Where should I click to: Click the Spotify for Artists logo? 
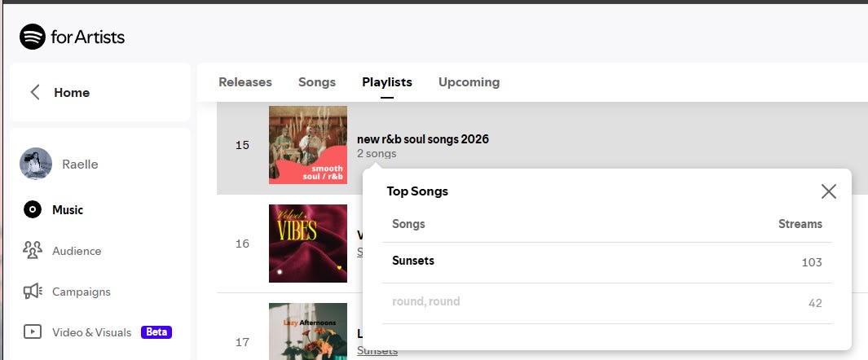(72, 37)
